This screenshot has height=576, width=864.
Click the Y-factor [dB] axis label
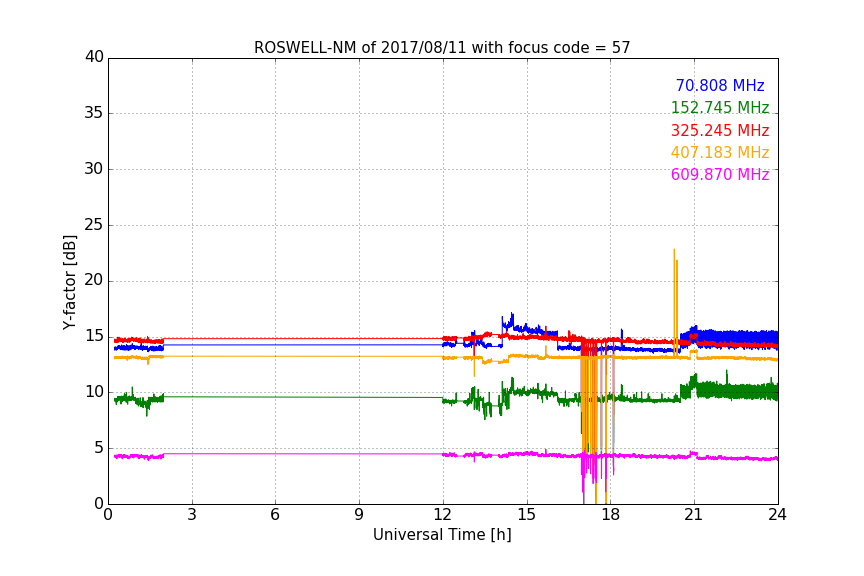point(69,282)
